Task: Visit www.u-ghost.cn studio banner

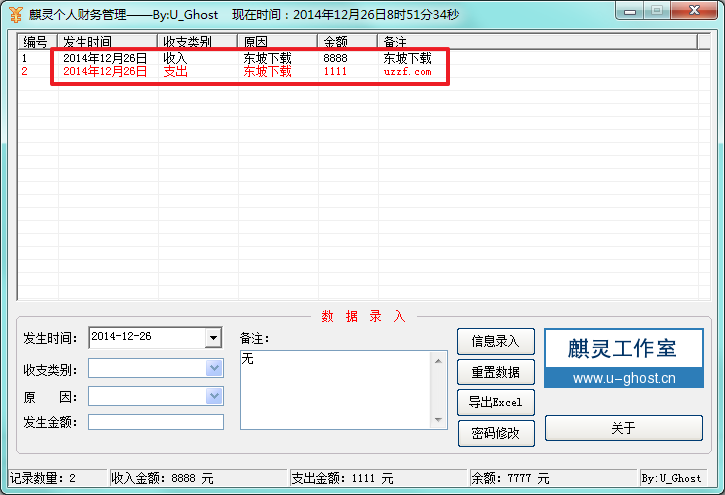Action: coord(624,358)
